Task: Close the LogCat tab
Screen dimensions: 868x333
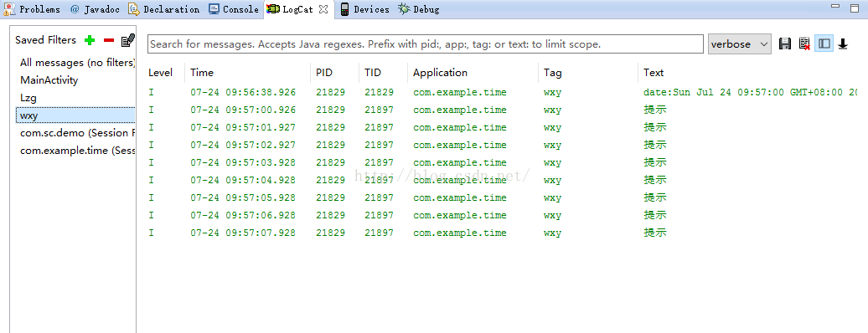Action: coord(324,9)
